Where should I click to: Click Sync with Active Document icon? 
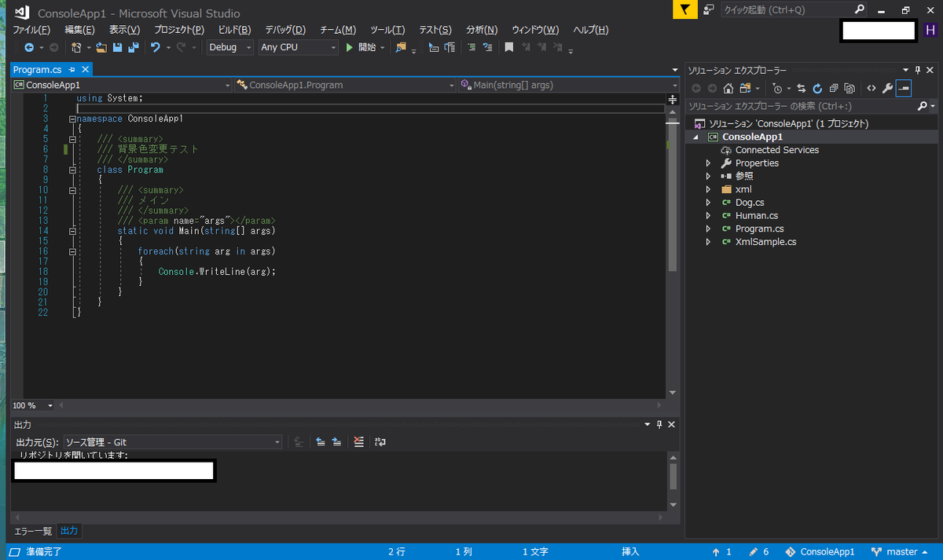(802, 88)
